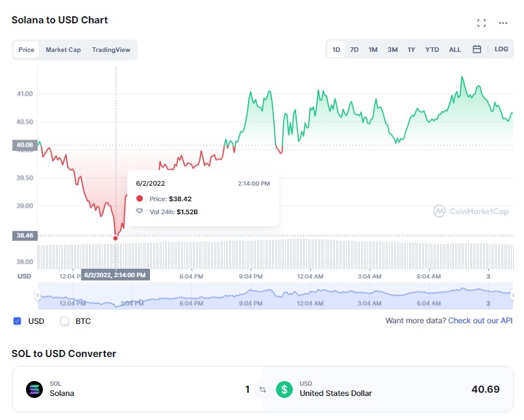Click the Solana coin logo

coord(34,389)
